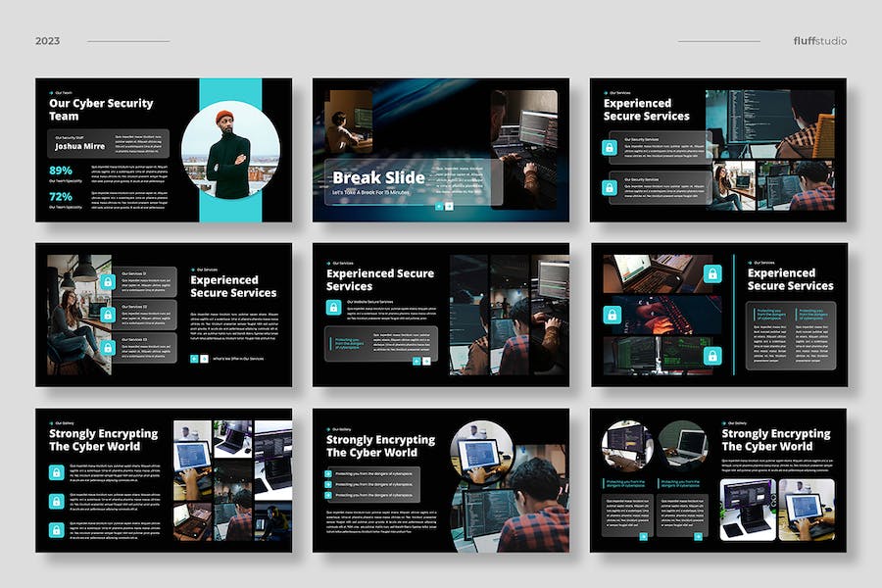This screenshot has height=588, width=882.
Task: Click the fluffstudio logo text
Action: [819, 40]
